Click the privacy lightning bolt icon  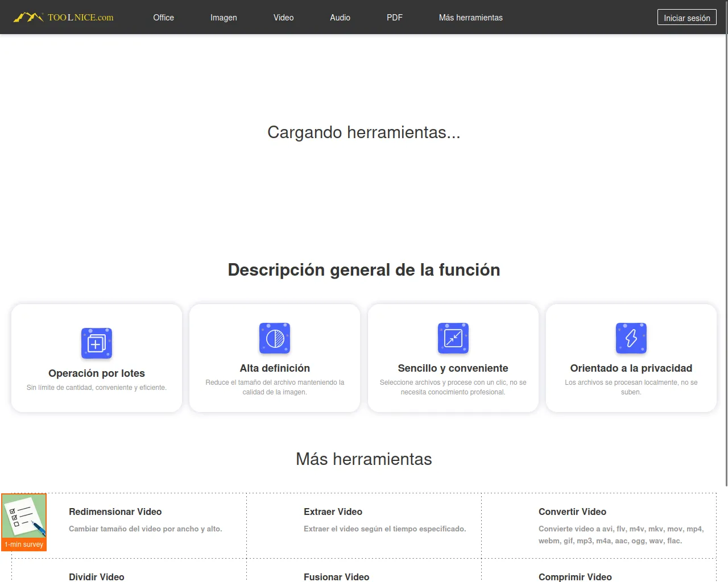click(x=631, y=338)
